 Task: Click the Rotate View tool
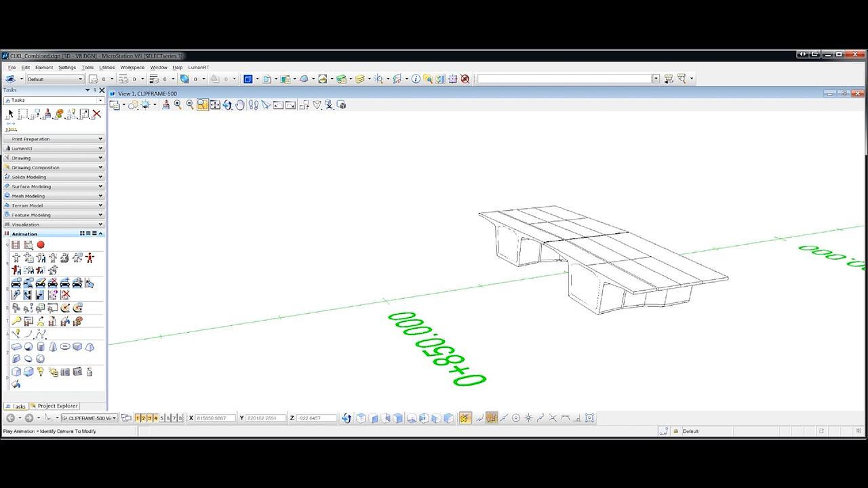pos(227,104)
